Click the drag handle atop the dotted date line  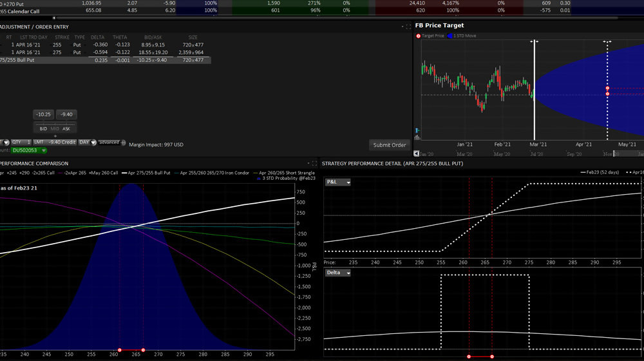tap(607, 42)
